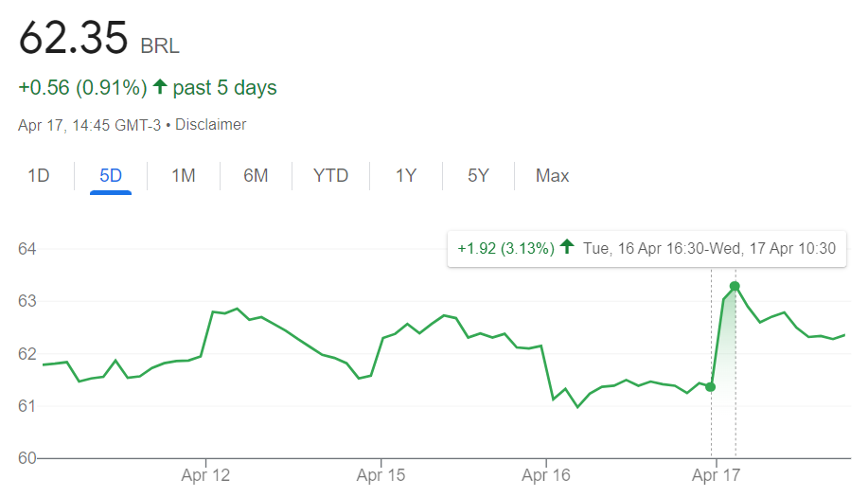Click the Apr 15 axis label
868x497 pixels.
381,475
